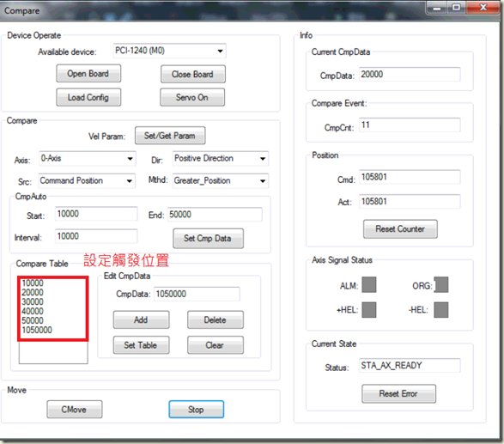Screen dimensions: 504x444
Task: Click the ORG status indicator
Action: pos(441,285)
